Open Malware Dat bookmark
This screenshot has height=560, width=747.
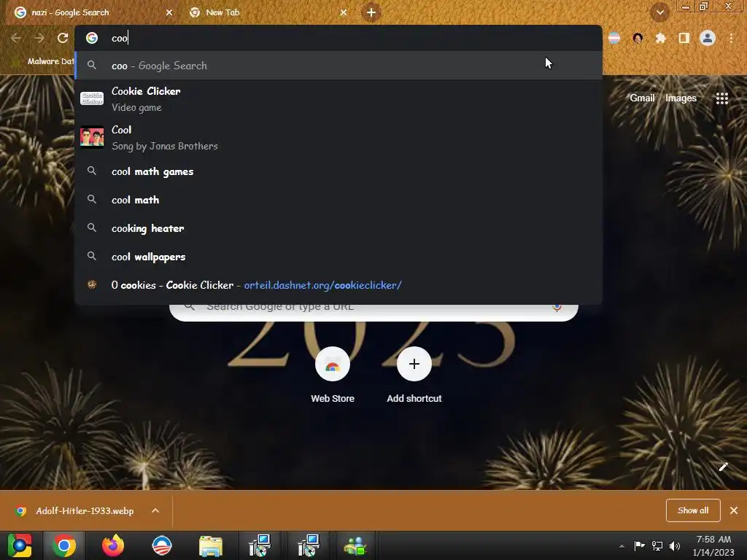pos(44,61)
